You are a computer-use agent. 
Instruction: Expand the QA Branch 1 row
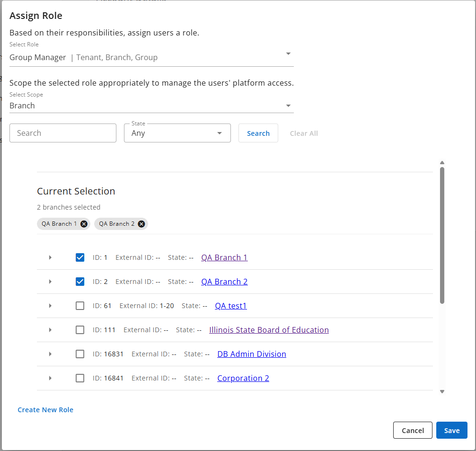50,257
